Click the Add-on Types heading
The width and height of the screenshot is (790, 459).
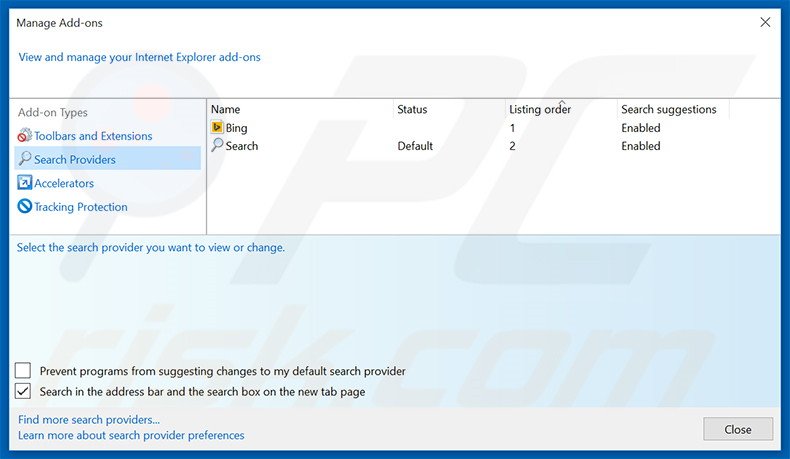coord(52,112)
